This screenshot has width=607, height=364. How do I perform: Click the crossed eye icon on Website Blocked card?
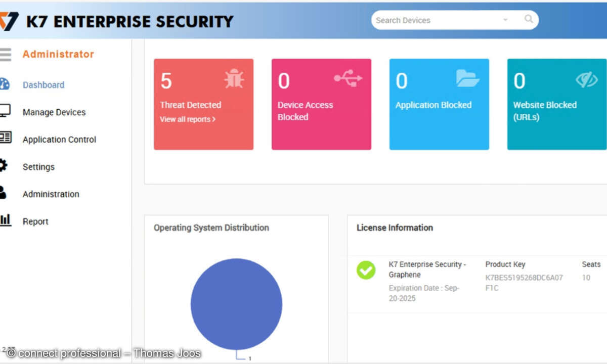coord(586,79)
